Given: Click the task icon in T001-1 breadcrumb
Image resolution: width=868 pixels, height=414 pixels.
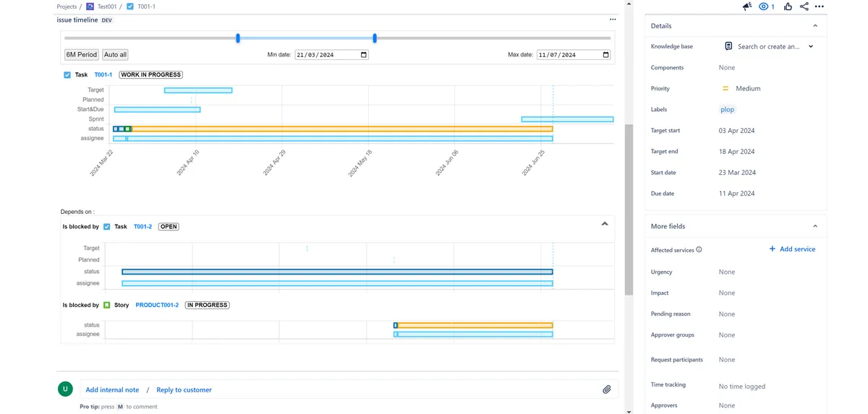Looking at the screenshot, I should tap(129, 7).
